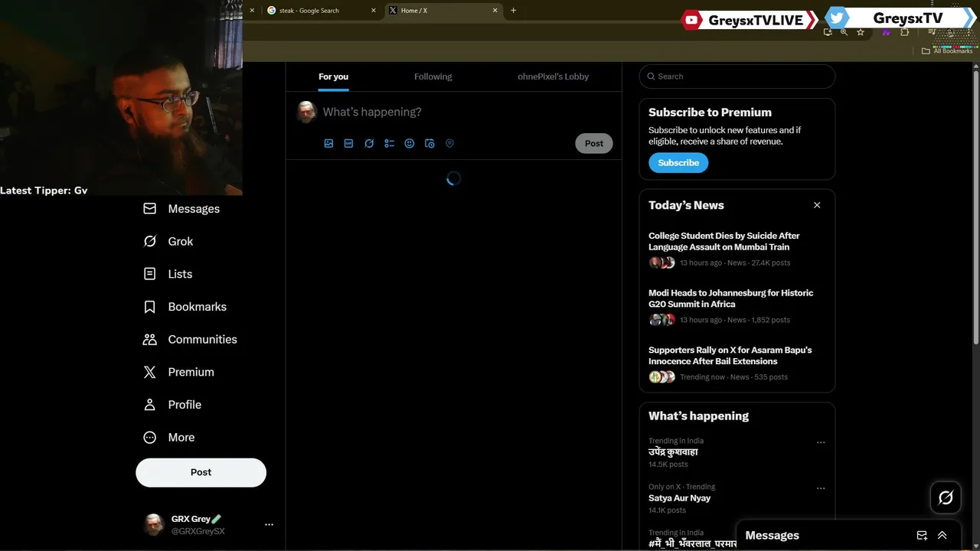Screen dimensions: 980x551
Task: Click the GRX Grey account avatar
Action: (x=155, y=524)
